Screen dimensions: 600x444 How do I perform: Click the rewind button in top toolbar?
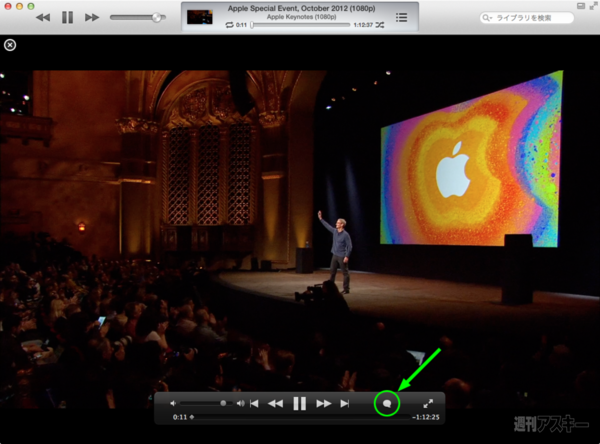[43, 18]
